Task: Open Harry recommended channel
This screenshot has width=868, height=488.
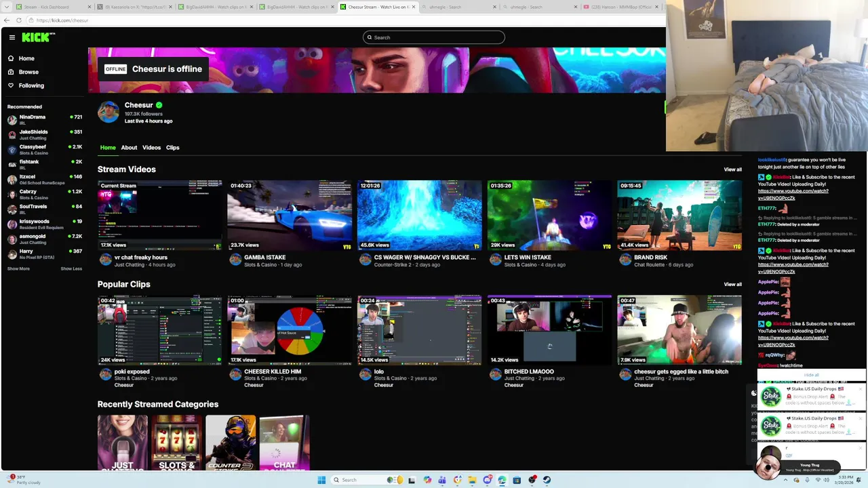Action: (44, 253)
